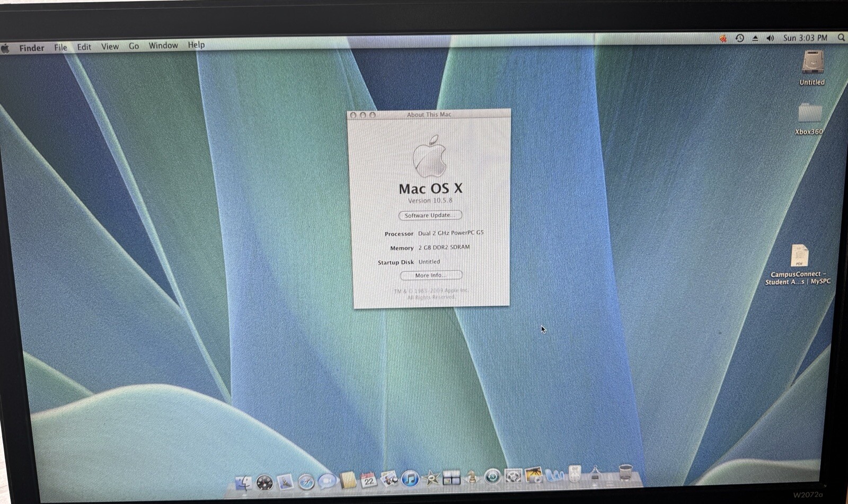The image size is (848, 504).
Task: Open Spotlight search magnifier
Action: click(841, 38)
